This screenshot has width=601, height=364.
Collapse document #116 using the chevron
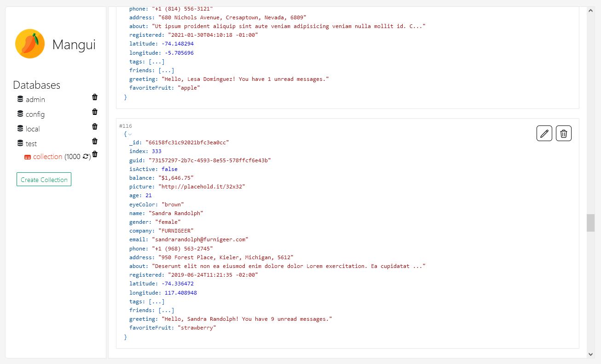(130, 134)
